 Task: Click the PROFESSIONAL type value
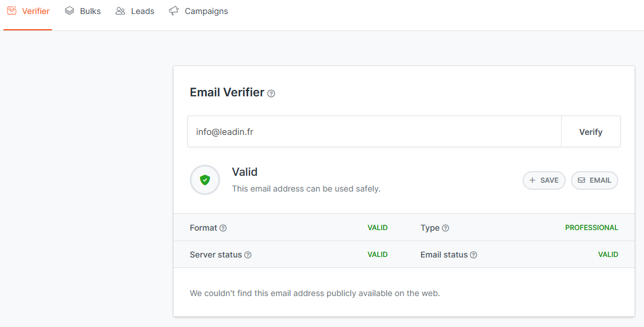(591, 228)
